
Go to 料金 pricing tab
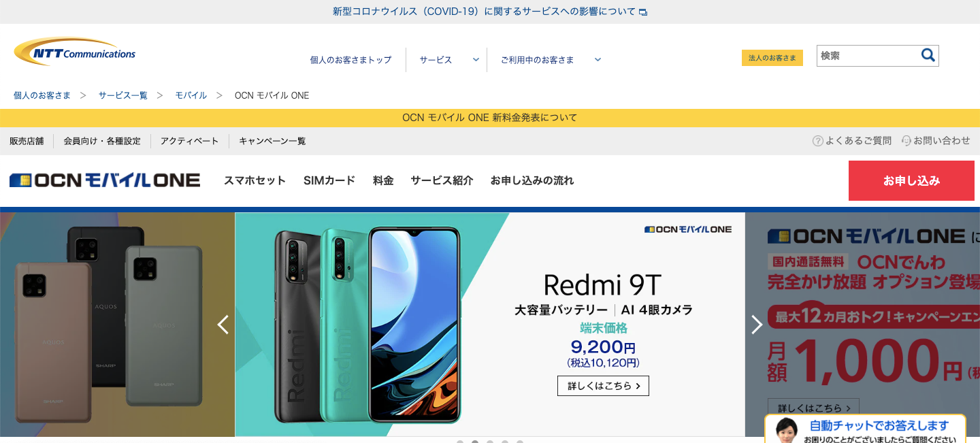coord(383,180)
